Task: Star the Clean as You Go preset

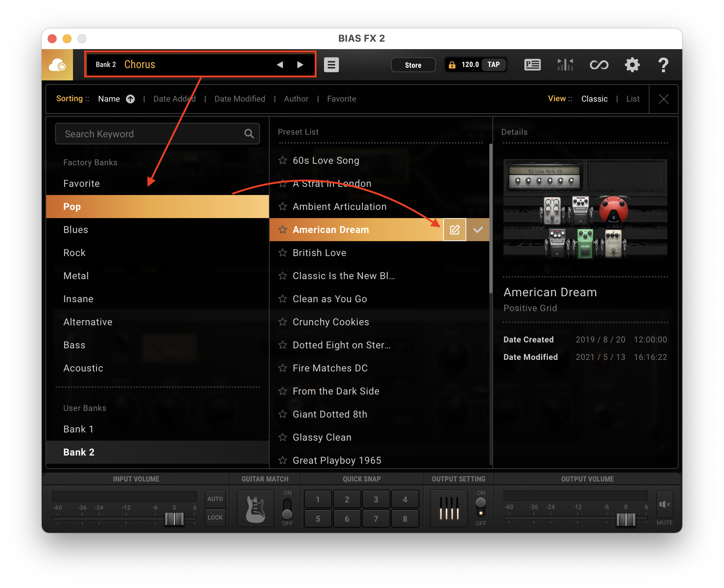Action: 283,299
